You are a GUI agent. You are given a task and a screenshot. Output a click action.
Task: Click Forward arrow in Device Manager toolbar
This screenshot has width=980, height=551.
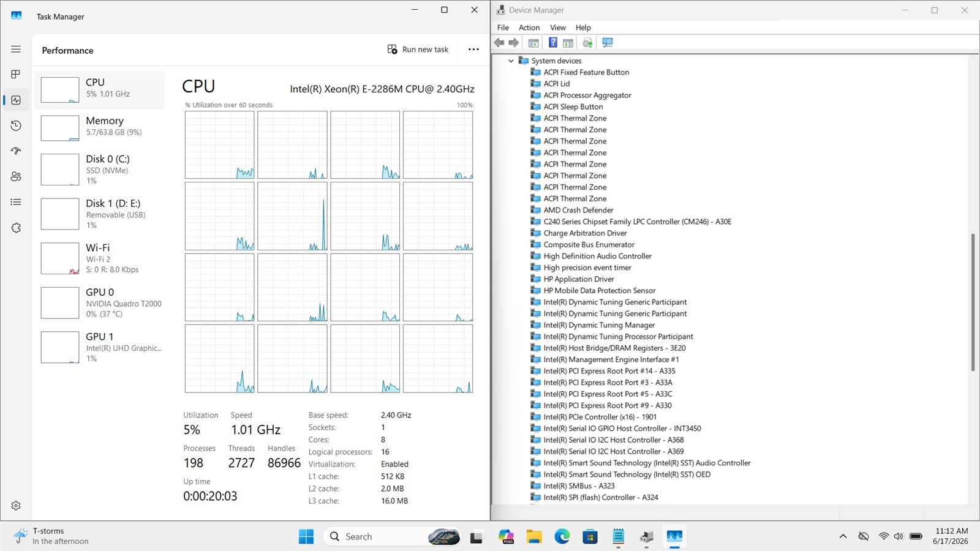(x=514, y=42)
